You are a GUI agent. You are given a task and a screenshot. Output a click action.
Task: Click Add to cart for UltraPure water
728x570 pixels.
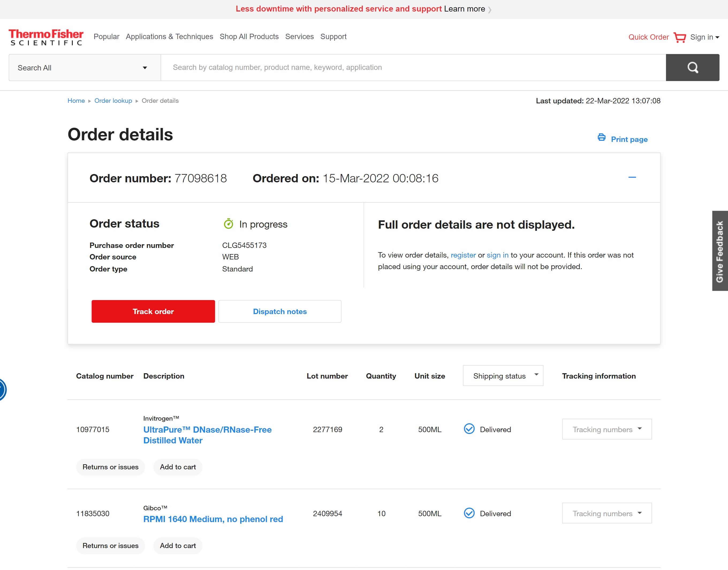pyautogui.click(x=178, y=467)
